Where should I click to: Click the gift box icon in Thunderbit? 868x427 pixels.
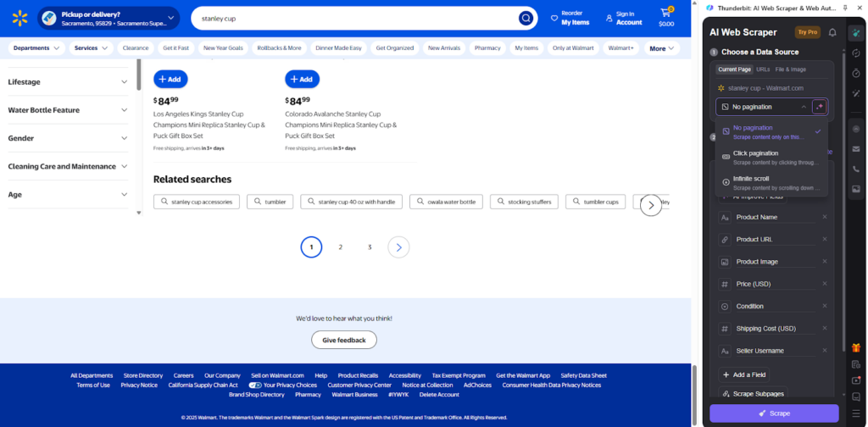point(856,347)
